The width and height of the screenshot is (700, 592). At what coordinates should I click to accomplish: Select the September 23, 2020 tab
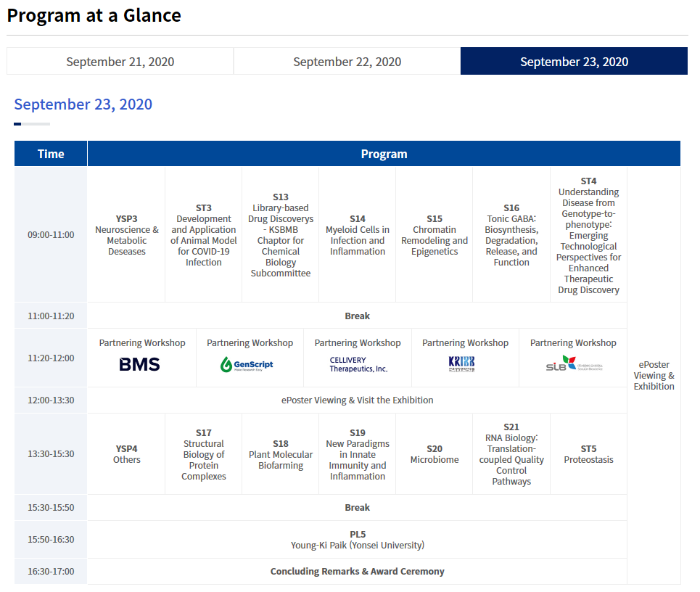point(574,62)
